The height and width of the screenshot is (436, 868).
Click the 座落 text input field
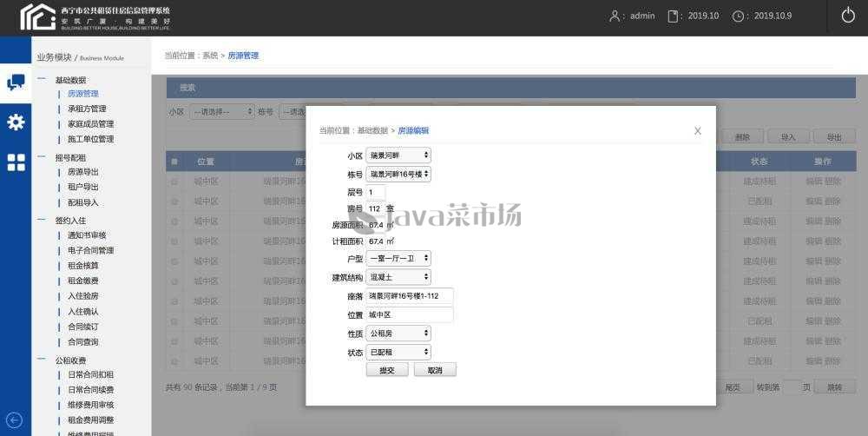click(410, 296)
